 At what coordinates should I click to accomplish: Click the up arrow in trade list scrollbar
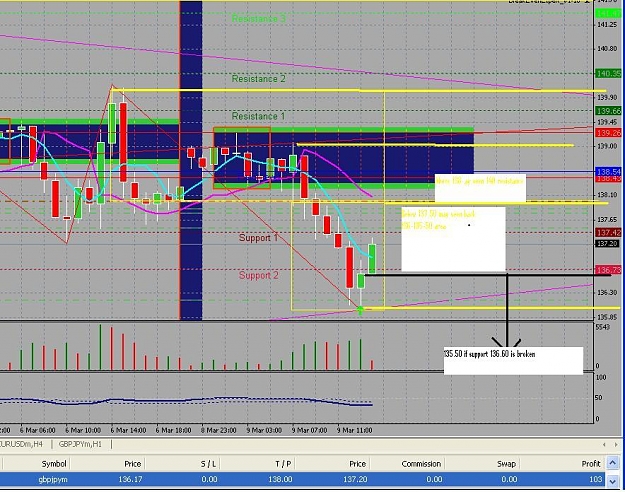pos(613,463)
